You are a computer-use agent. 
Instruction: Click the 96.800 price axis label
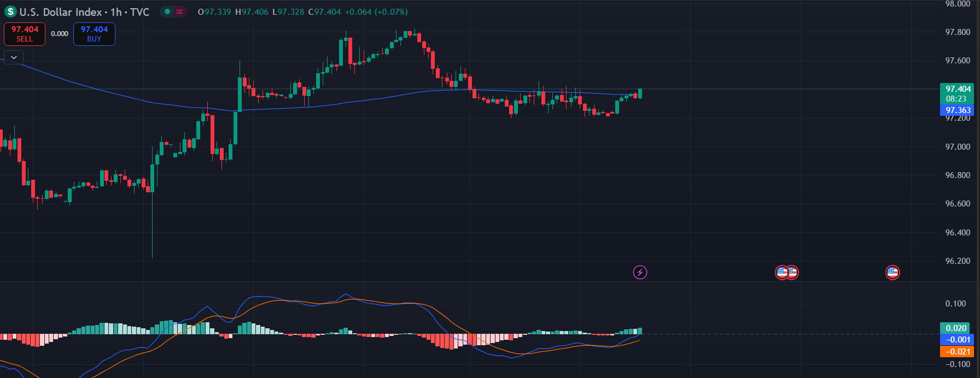958,175
